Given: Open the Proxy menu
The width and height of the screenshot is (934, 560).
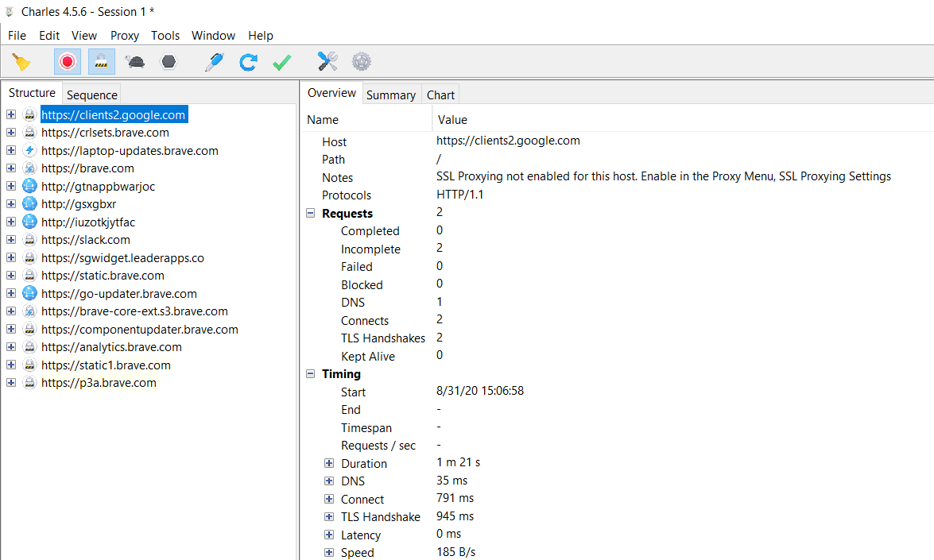Looking at the screenshot, I should click(x=125, y=36).
